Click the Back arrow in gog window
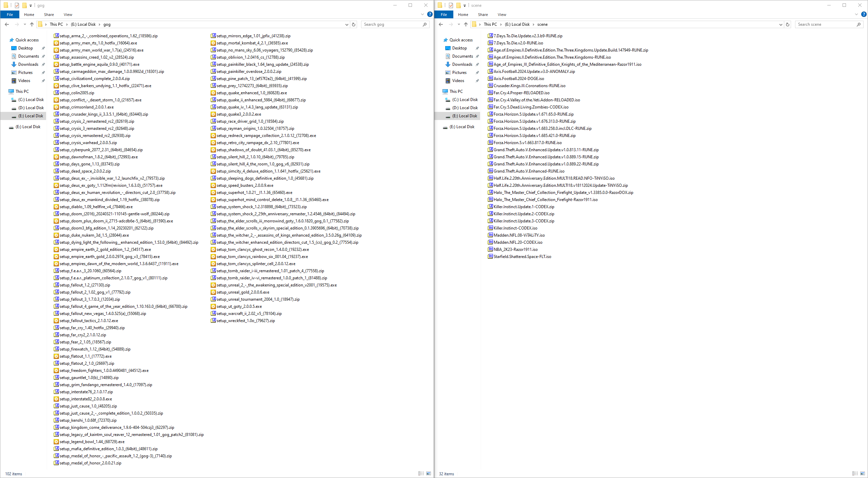The height and width of the screenshot is (478, 868). coord(7,24)
